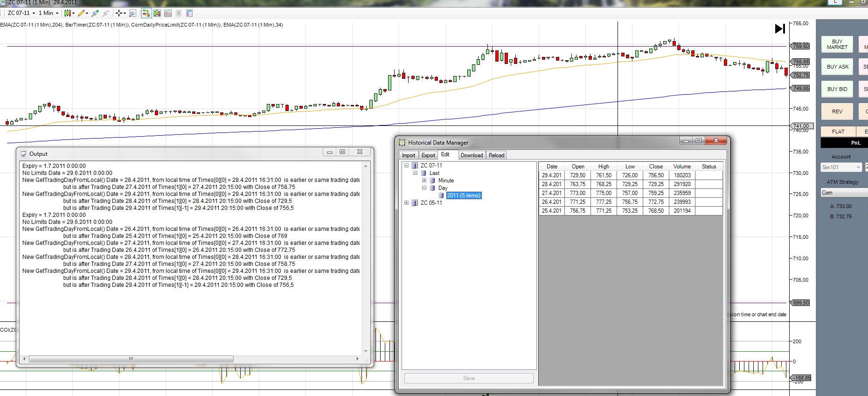This screenshot has width=868, height=396.
Task: Collapse the Day tree node
Action: coord(424,188)
